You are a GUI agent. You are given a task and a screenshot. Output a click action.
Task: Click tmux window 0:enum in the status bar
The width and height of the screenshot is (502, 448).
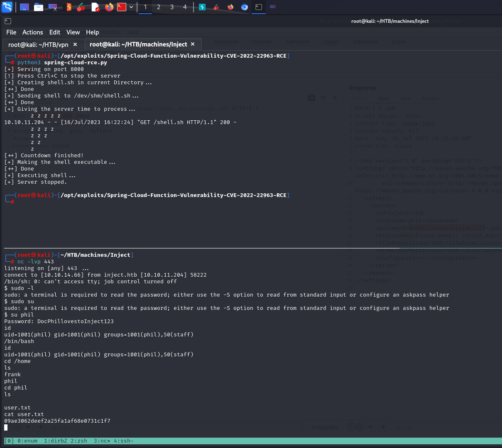click(27, 441)
